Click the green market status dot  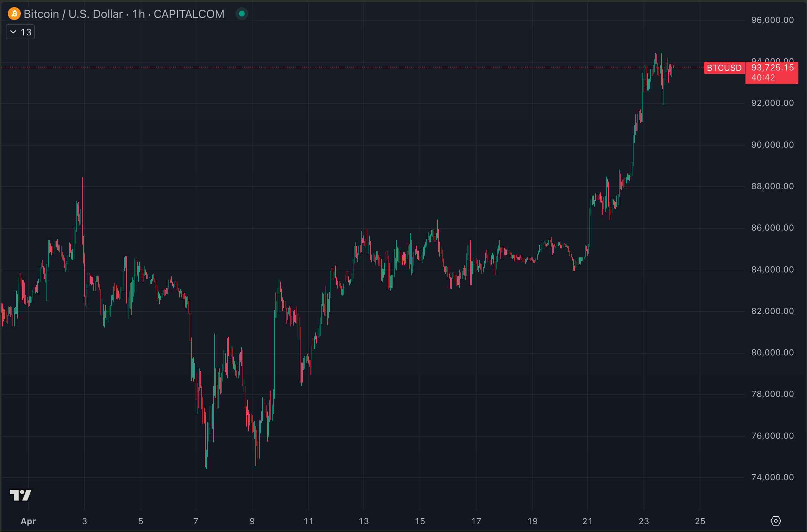[242, 14]
